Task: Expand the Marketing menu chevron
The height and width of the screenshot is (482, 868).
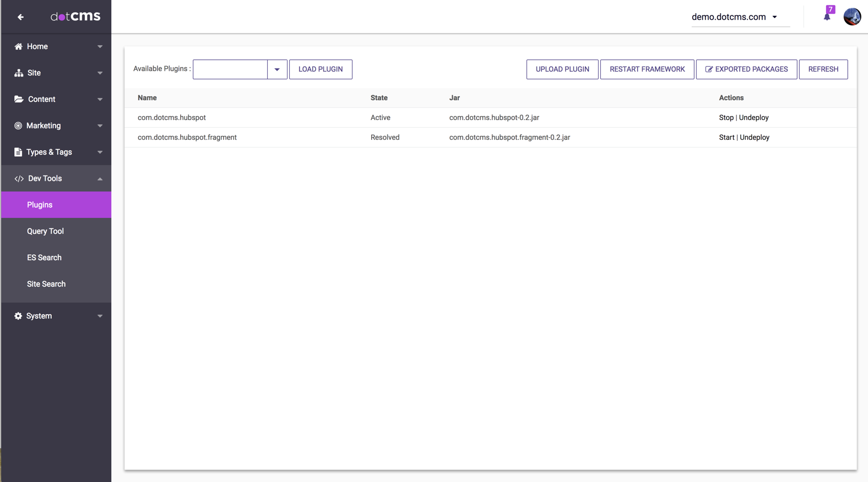Action: pos(100,126)
